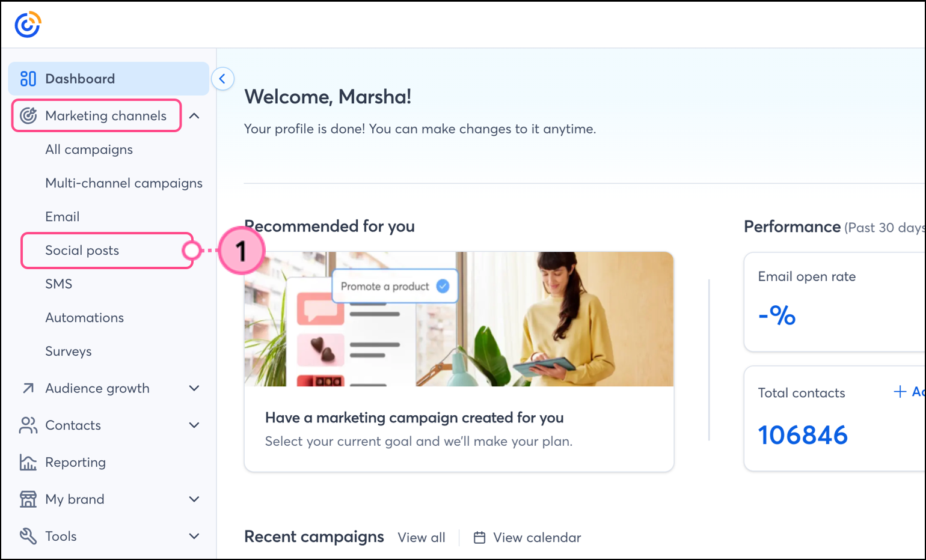This screenshot has width=926, height=560.
Task: Open the Automations menu item
Action: tap(85, 318)
